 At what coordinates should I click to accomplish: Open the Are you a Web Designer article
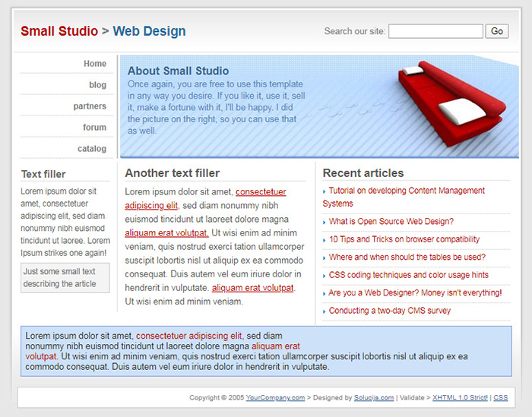pyautogui.click(x=415, y=292)
